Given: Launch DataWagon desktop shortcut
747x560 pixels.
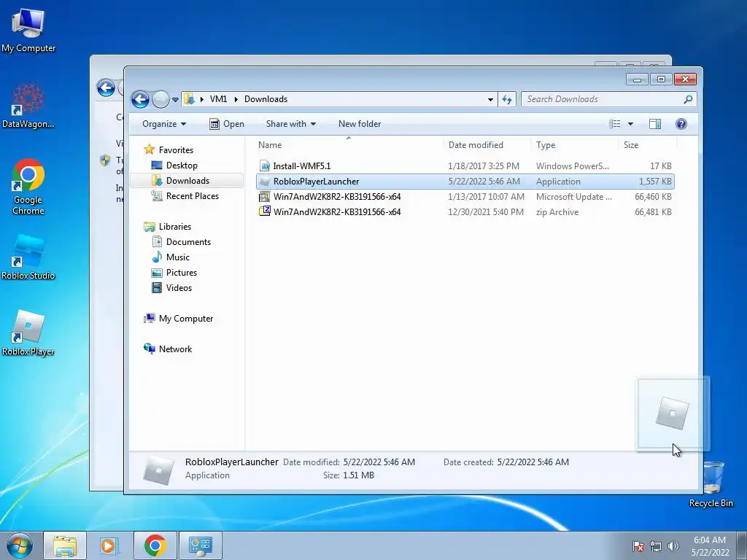Looking at the screenshot, I should pos(28,106).
